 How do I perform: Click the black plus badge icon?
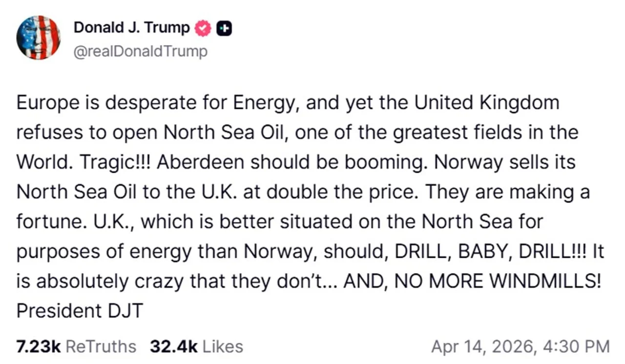click(224, 28)
